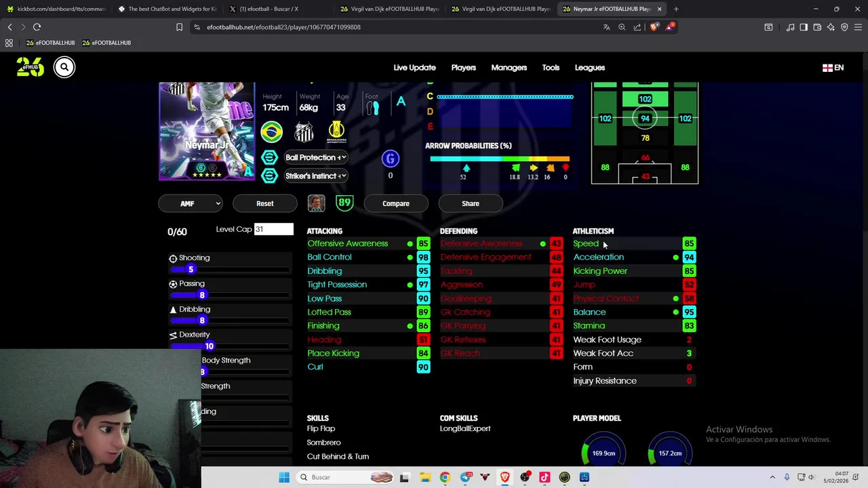Open the Brave Wallet icon
868x488 pixels.
point(817,27)
